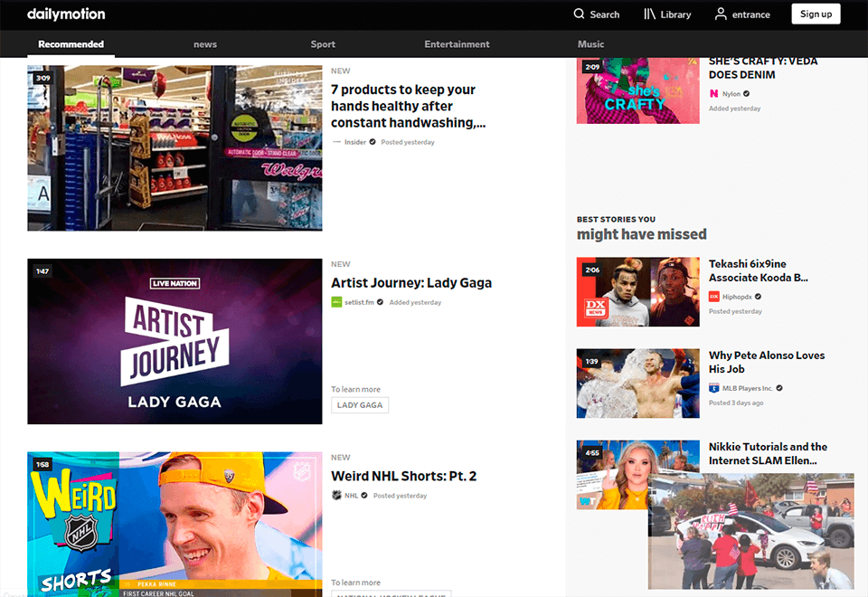Open Dailymotion search
Image resolution: width=868 pixels, height=597 pixels.
click(596, 14)
